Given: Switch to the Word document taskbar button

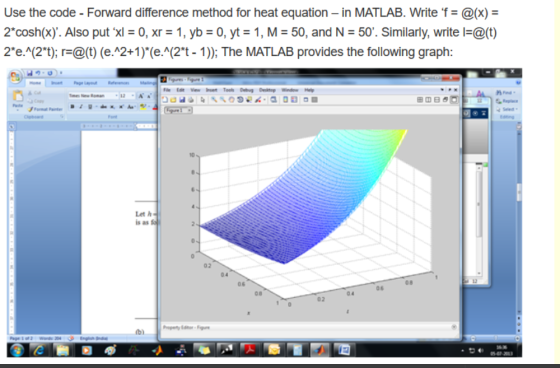Looking at the screenshot, I should 344,350.
